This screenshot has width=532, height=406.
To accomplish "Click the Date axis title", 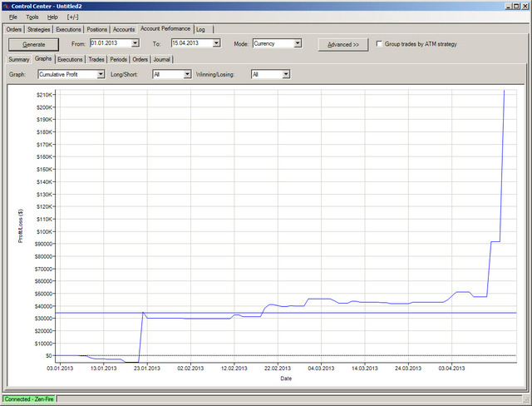I will (x=286, y=379).
